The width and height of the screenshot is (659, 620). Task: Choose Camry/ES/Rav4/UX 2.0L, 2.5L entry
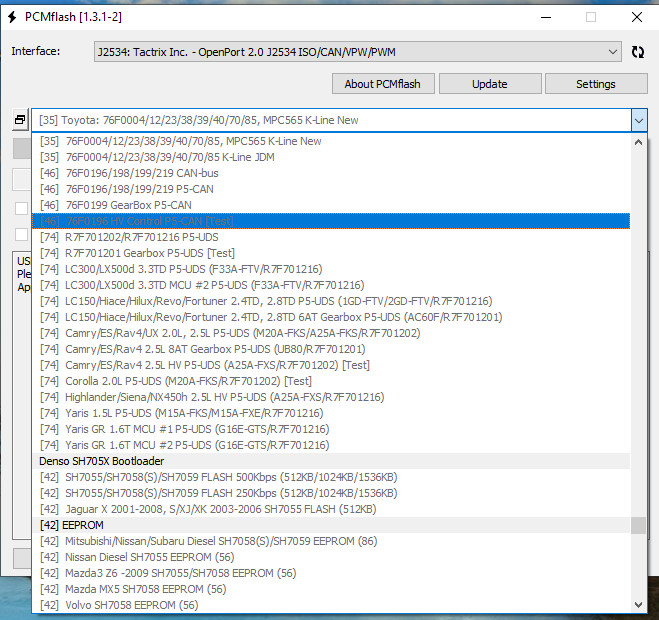tap(331, 333)
